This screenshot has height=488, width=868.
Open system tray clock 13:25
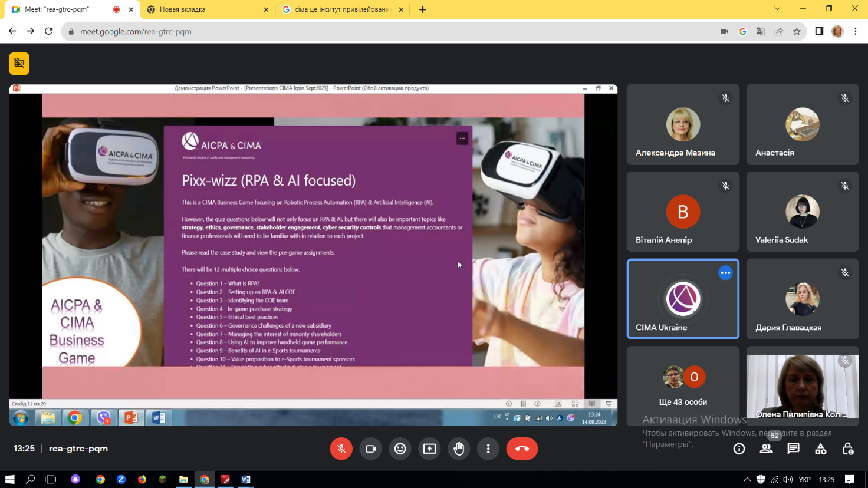(827, 479)
